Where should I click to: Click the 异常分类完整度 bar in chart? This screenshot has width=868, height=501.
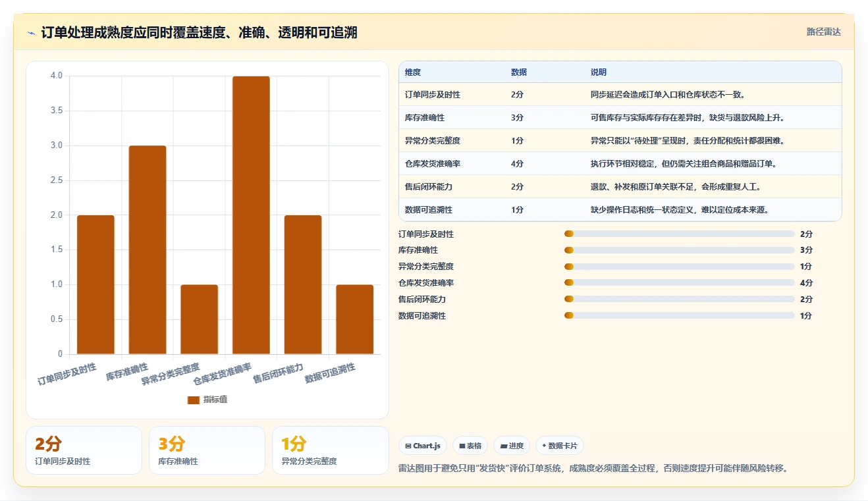point(200,319)
